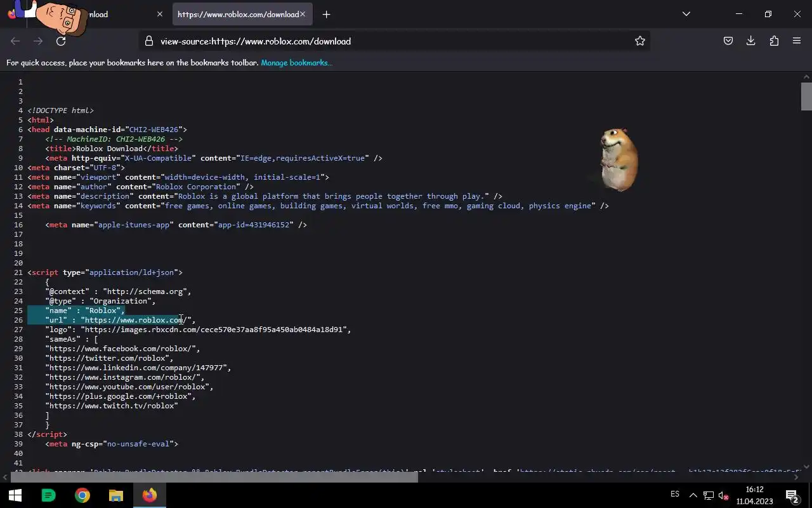Open the extensions puzzle icon
The height and width of the screenshot is (508, 812).
point(774,41)
